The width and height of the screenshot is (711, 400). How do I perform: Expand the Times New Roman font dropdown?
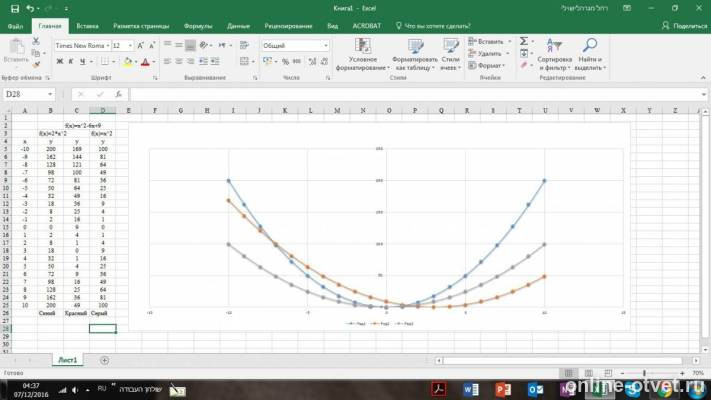coord(108,46)
